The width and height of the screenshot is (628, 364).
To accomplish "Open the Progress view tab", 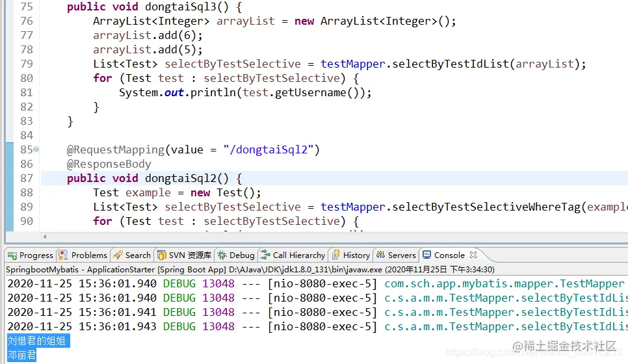I will pos(31,255).
